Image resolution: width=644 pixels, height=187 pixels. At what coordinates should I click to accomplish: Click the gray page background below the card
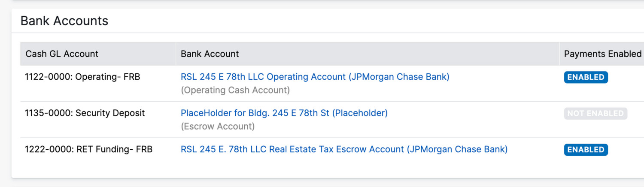pyautogui.click(x=301, y=183)
